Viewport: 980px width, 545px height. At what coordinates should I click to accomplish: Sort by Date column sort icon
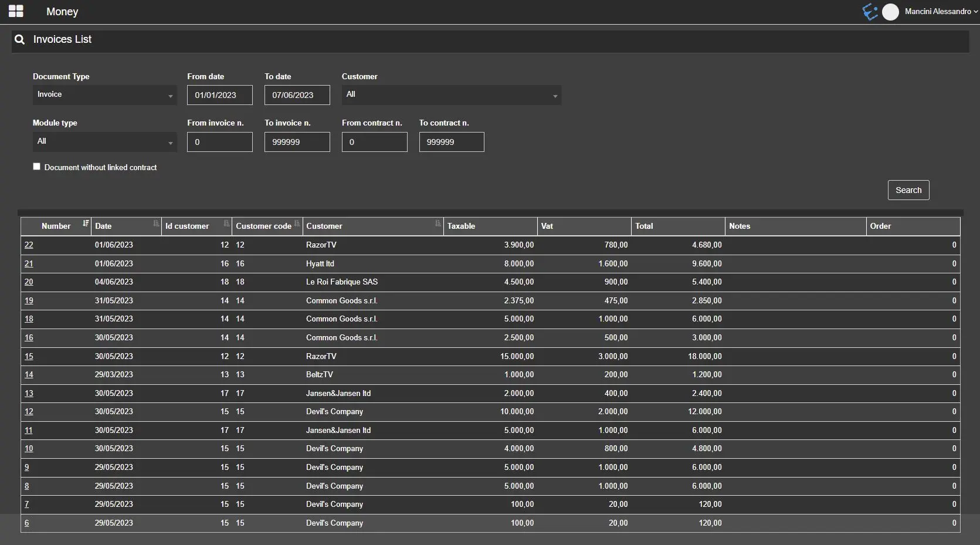[x=156, y=224]
